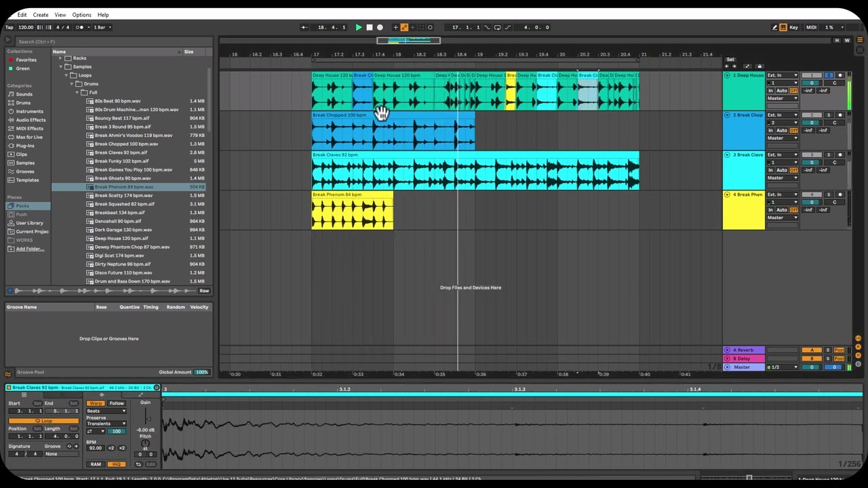Open the clip Audio tab icon
This screenshot has width=868, height=488.
(102, 394)
